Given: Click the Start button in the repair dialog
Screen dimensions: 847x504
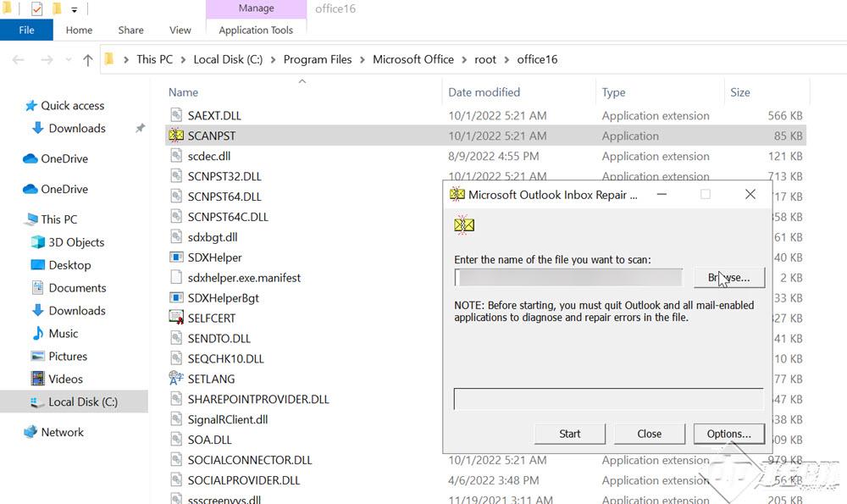Looking at the screenshot, I should (x=569, y=434).
